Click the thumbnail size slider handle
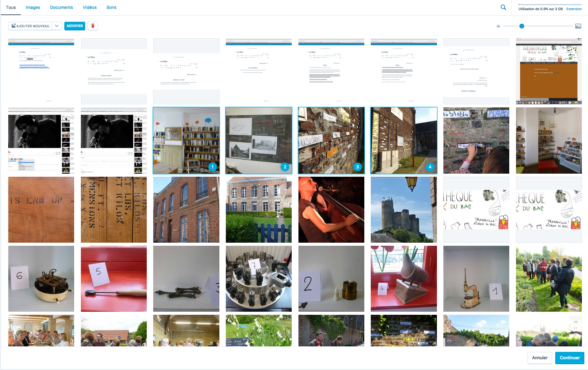Viewport: 588px width, 370px height. click(x=522, y=26)
